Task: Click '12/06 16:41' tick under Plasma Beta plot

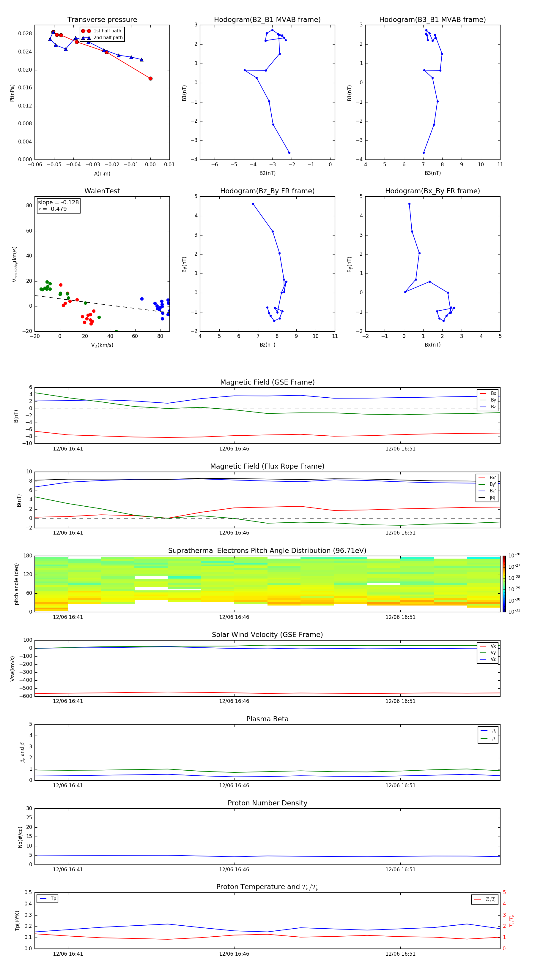Action: coord(68,785)
